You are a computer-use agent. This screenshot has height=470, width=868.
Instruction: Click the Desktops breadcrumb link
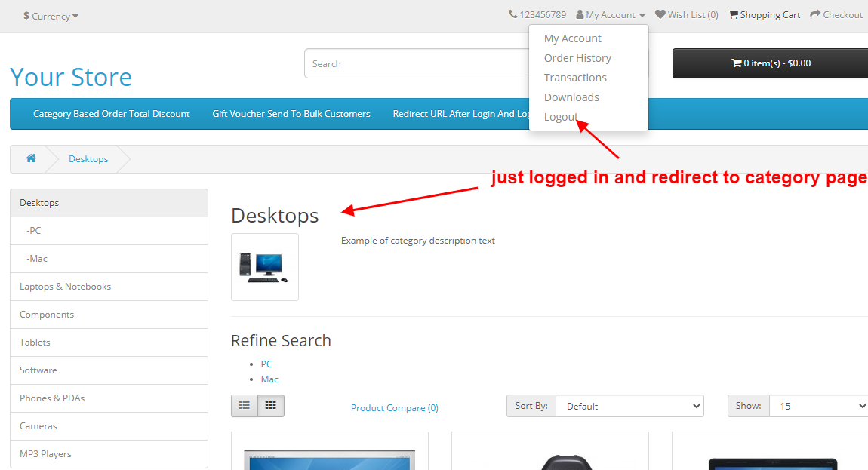tap(88, 159)
